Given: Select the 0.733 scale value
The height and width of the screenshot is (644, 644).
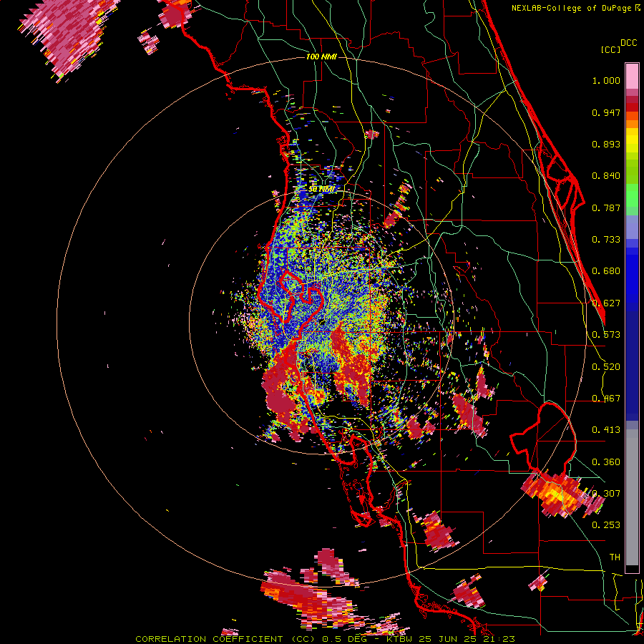Looking at the screenshot, I should (606, 240).
